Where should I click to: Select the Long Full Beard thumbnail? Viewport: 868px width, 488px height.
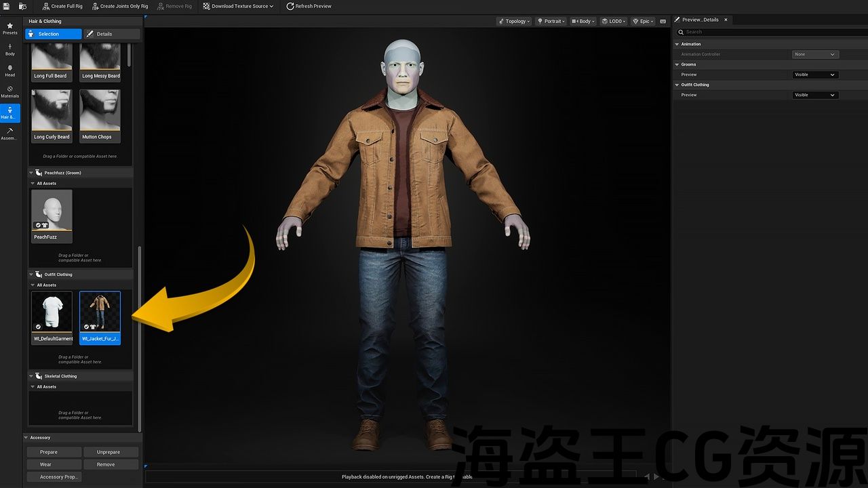[x=52, y=62]
